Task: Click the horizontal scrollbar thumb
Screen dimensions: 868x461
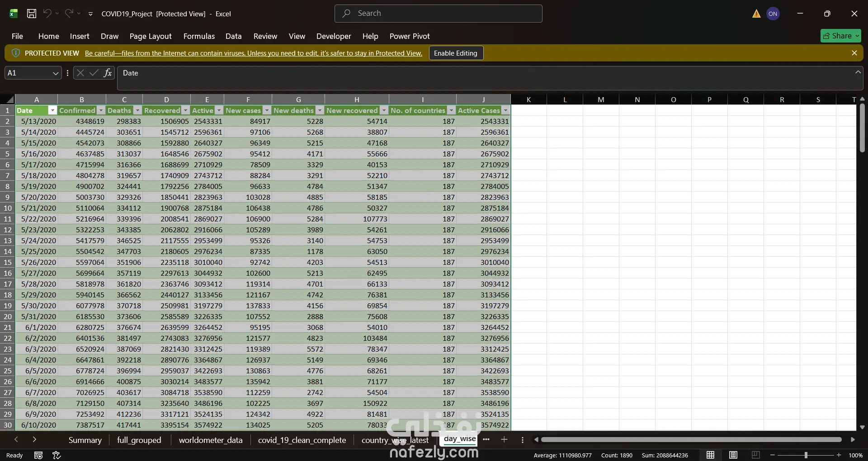Action: coord(692,439)
